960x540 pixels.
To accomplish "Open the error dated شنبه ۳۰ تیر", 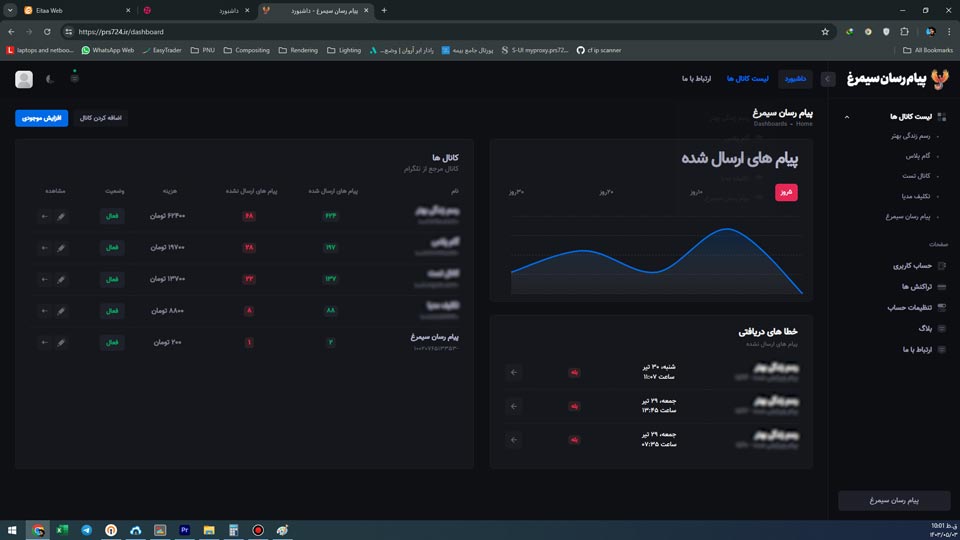I will [514, 372].
